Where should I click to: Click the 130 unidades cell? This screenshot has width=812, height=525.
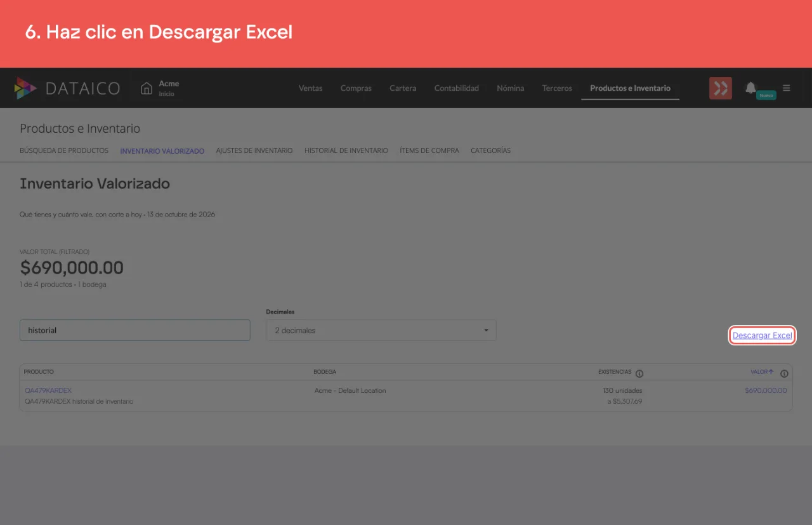click(x=622, y=390)
